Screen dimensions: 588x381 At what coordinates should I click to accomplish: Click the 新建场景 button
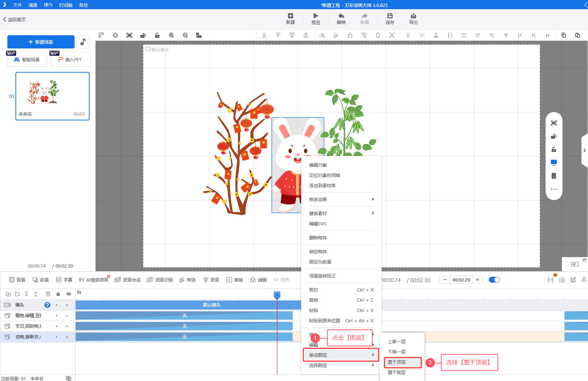41,42
